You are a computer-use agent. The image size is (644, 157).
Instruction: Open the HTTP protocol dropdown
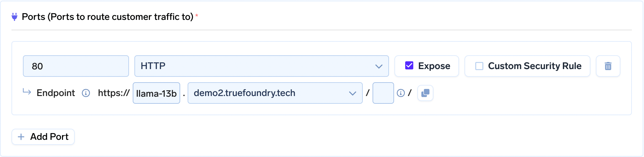pos(256,66)
